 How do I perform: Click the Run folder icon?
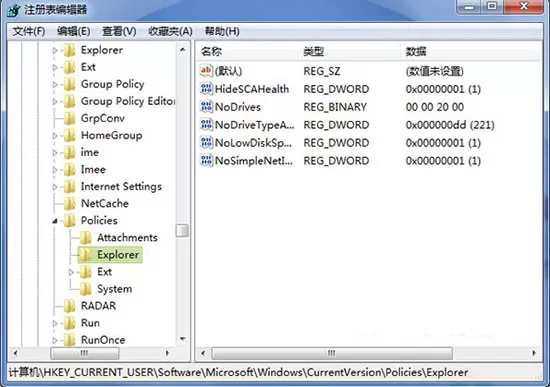pyautogui.click(x=70, y=323)
